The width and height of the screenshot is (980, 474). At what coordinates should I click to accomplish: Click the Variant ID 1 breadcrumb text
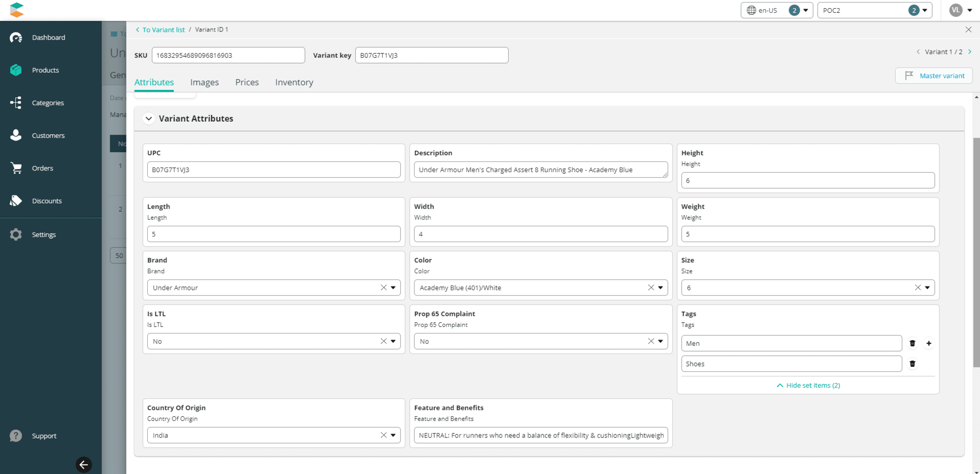[x=212, y=30]
